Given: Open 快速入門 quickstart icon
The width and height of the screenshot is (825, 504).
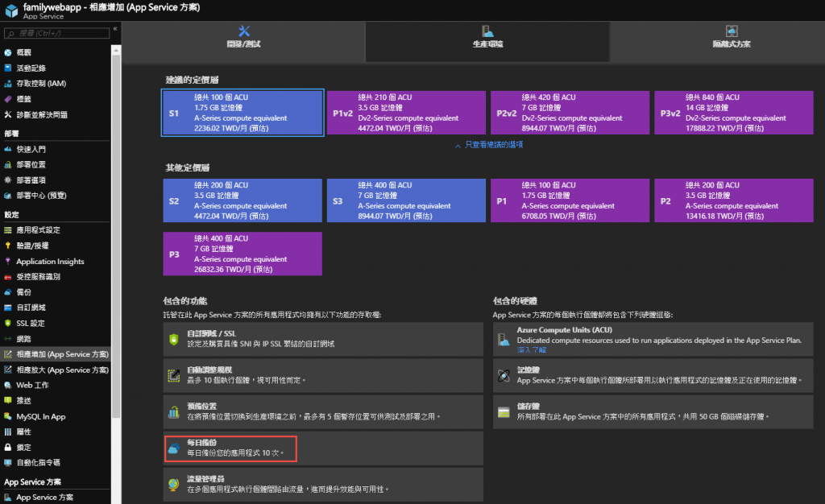Looking at the screenshot, I should pyautogui.click(x=8, y=149).
